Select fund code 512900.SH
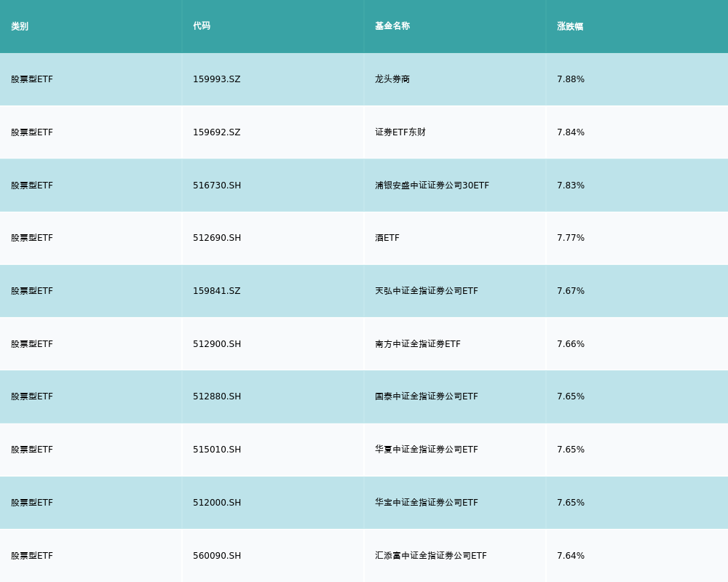Image resolution: width=728 pixels, height=582 pixels. tap(217, 344)
